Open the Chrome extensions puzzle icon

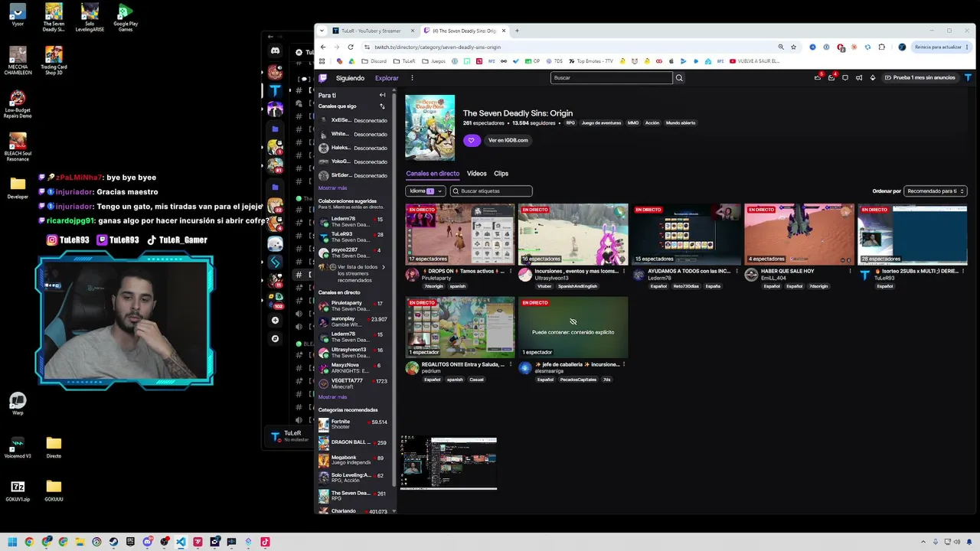(882, 47)
